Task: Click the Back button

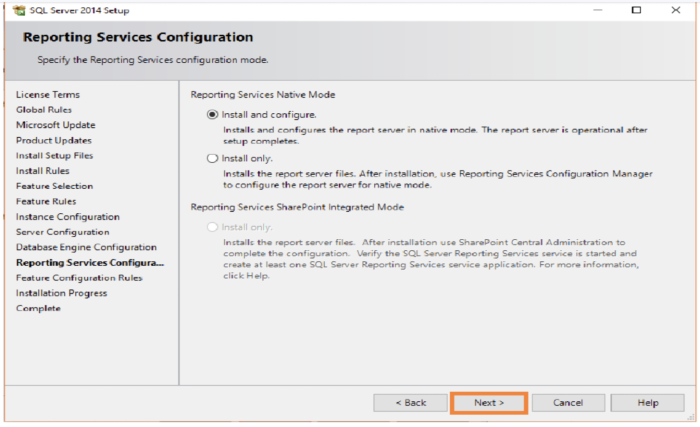Action: pos(411,403)
